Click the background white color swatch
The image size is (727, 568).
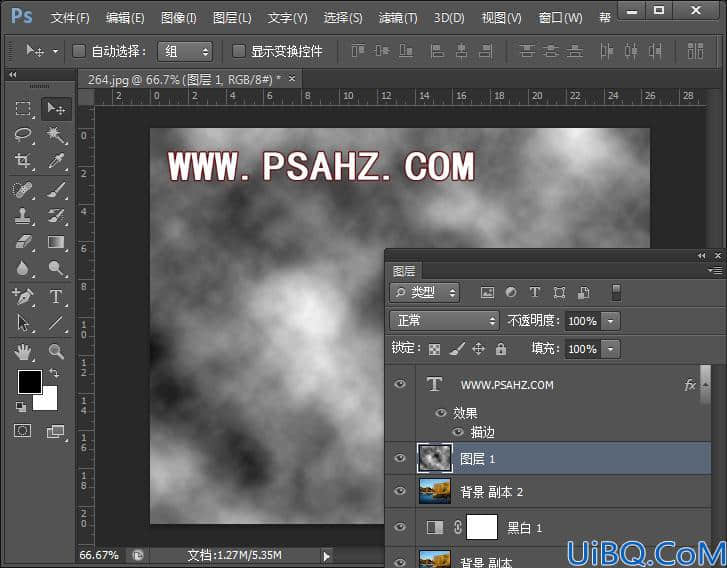point(49,401)
